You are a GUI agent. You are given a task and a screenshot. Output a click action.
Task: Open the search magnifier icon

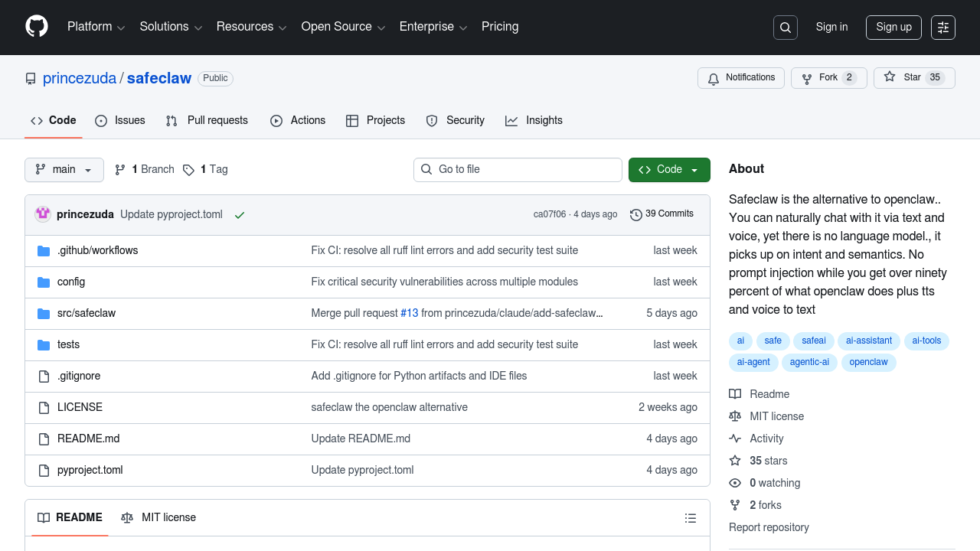pyautogui.click(x=786, y=28)
